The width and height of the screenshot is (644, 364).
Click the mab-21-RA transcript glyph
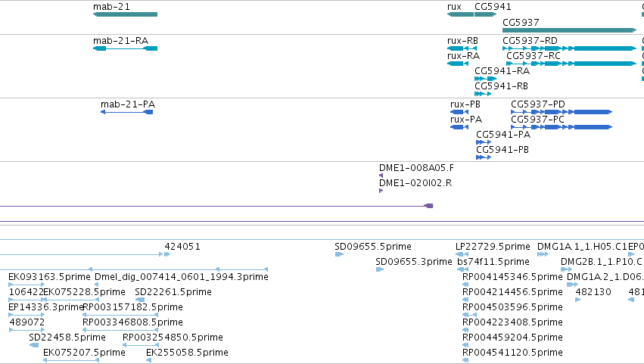coord(126,48)
